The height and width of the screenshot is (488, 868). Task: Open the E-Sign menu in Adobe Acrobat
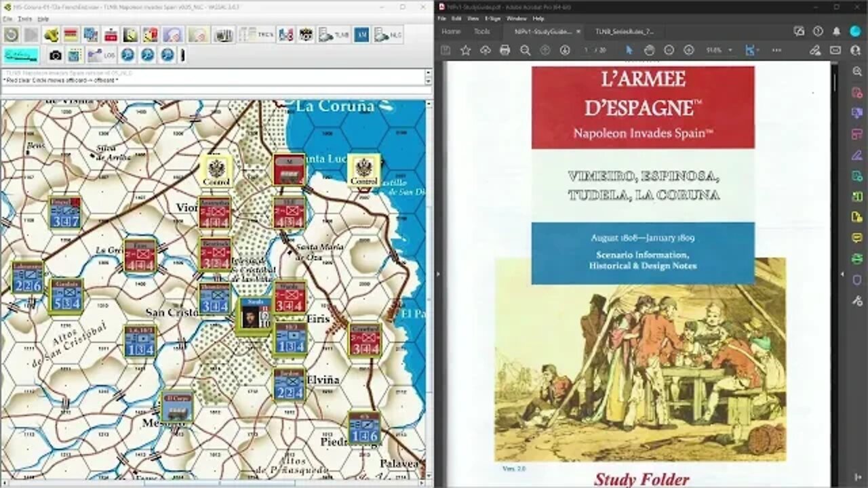point(493,18)
